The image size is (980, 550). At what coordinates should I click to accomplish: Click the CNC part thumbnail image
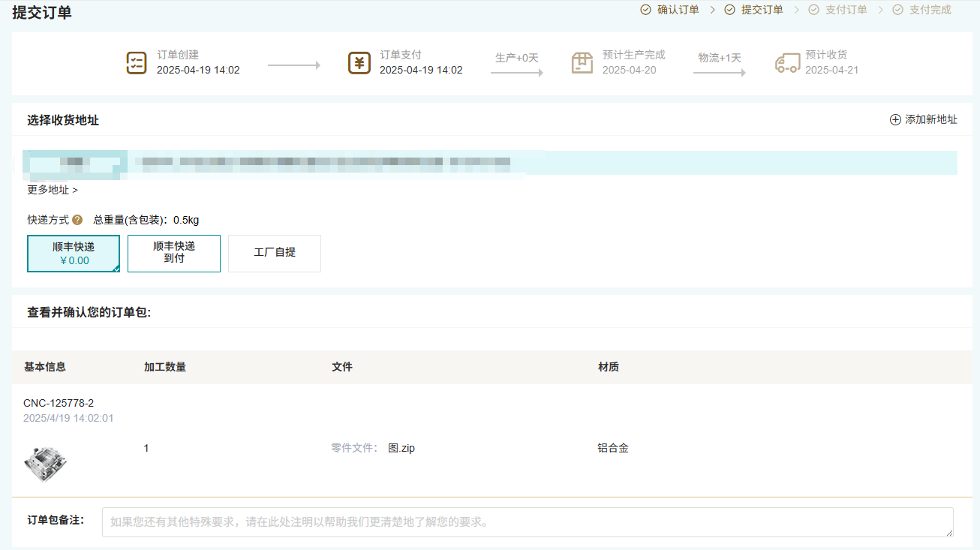tap(45, 463)
